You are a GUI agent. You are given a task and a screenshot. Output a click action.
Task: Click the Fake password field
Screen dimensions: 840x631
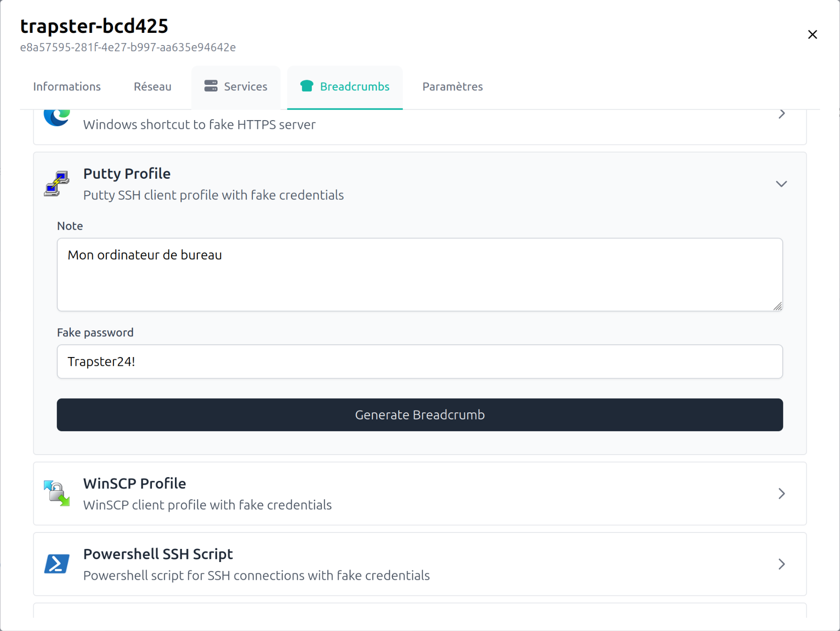[x=419, y=362]
